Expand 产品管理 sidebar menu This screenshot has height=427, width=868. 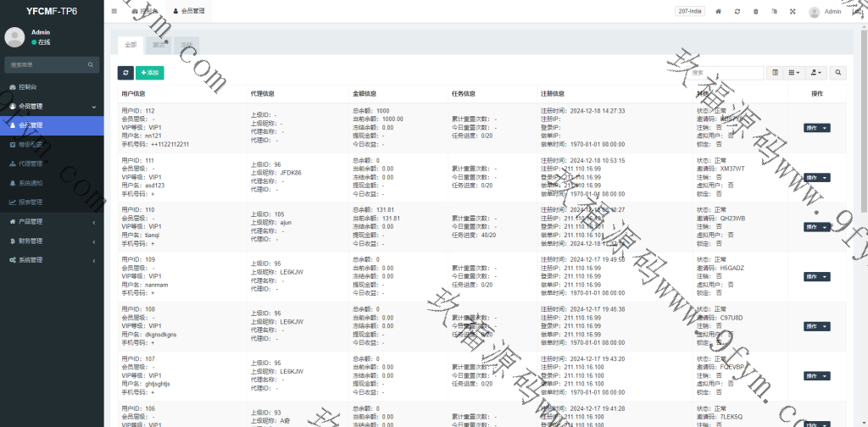click(x=51, y=222)
